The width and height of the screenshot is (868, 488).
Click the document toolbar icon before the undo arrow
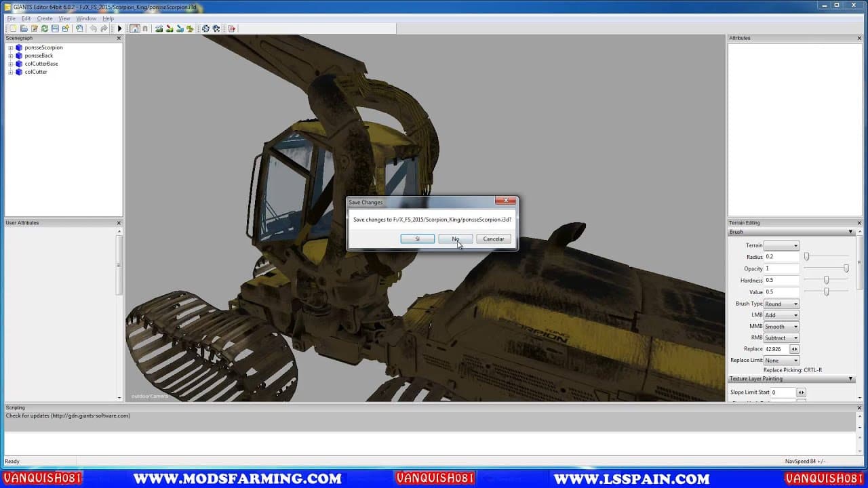pos(79,28)
